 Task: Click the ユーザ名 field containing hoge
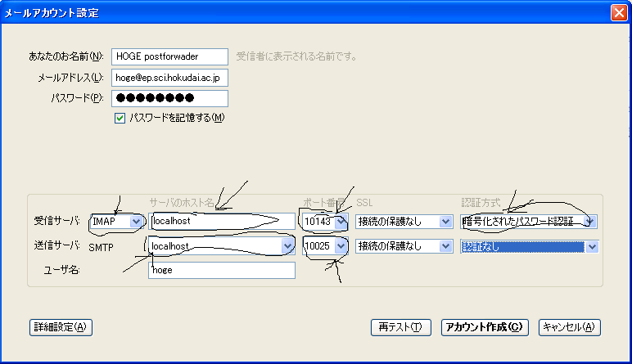click(x=221, y=270)
